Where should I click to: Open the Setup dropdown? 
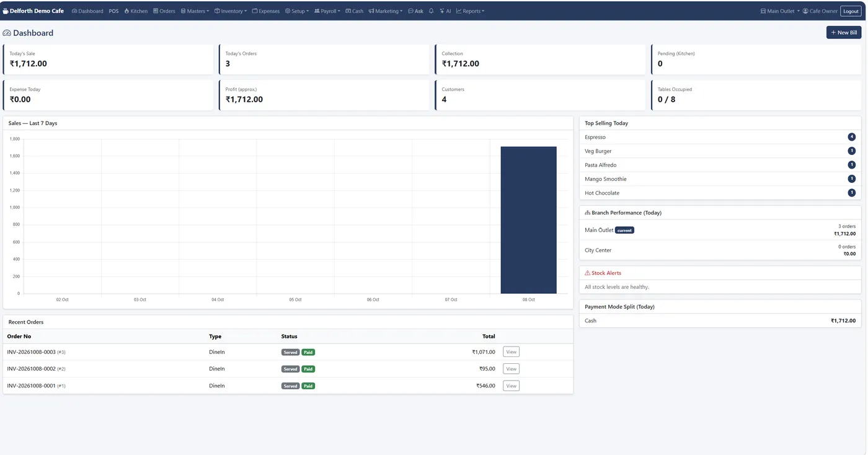(297, 11)
